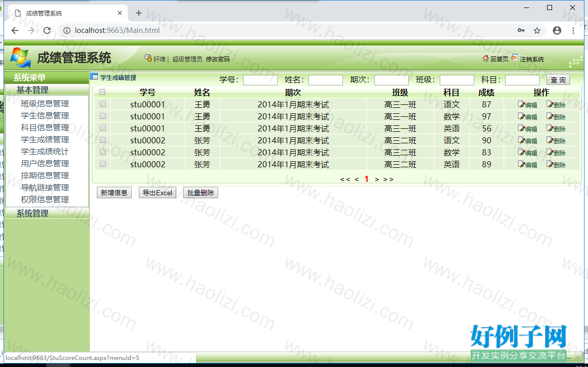Check the box for 张芳 数学 row
Screen dimensions: 588x367
click(102, 152)
